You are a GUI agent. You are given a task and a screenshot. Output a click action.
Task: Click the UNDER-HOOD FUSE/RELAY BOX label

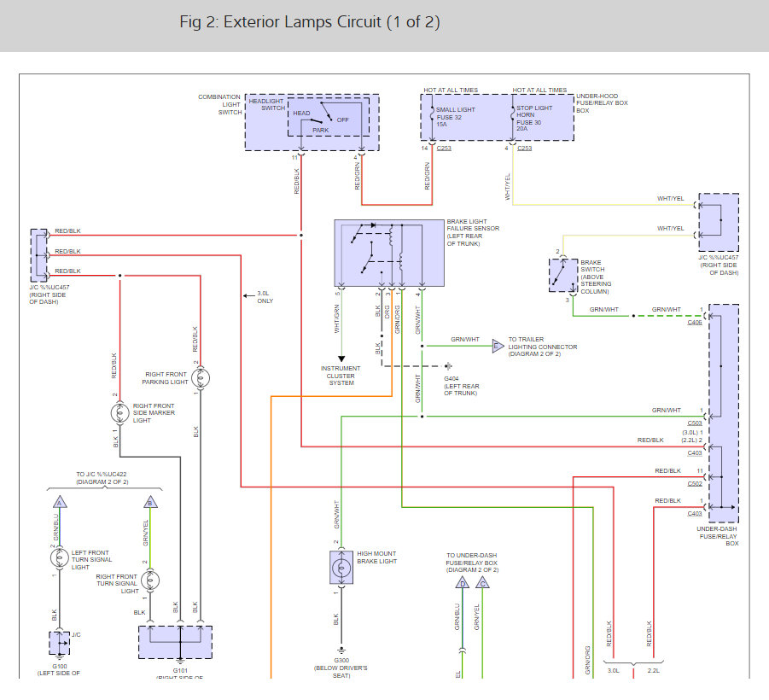point(602,103)
